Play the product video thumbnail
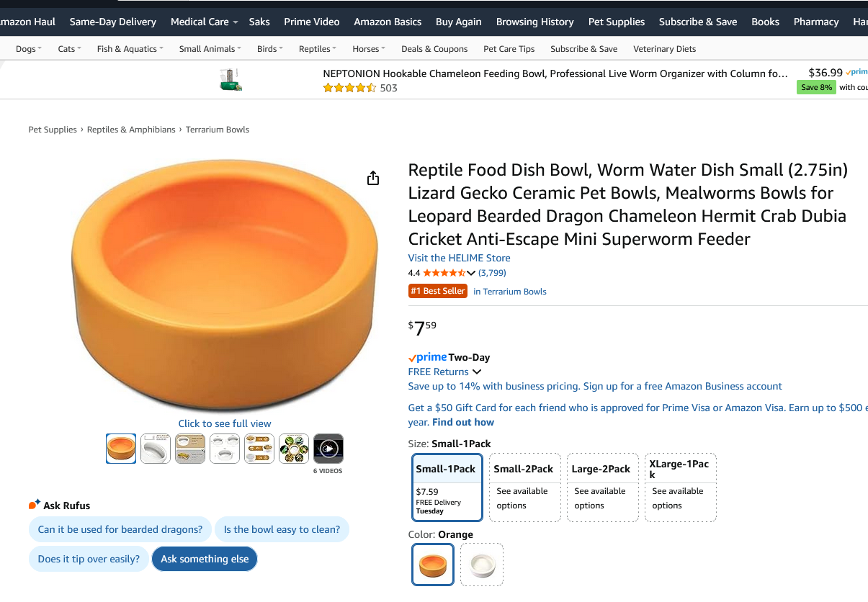This screenshot has width=868, height=602. point(328,449)
